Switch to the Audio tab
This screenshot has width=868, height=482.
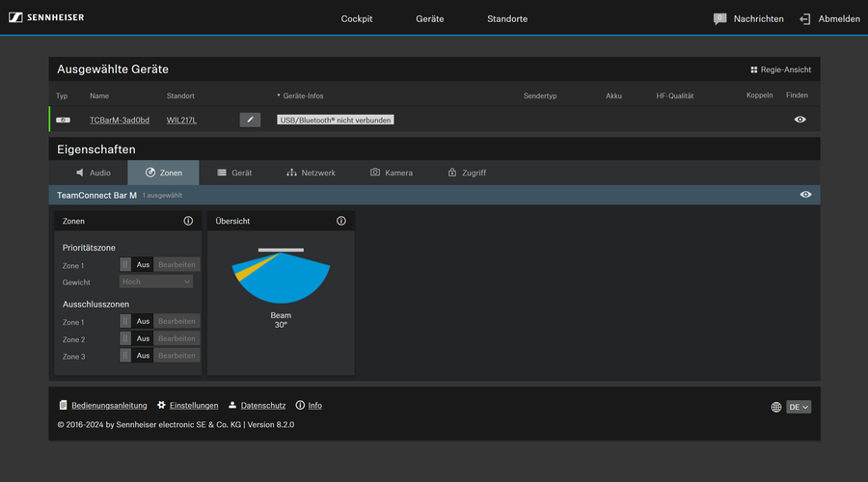(93, 173)
